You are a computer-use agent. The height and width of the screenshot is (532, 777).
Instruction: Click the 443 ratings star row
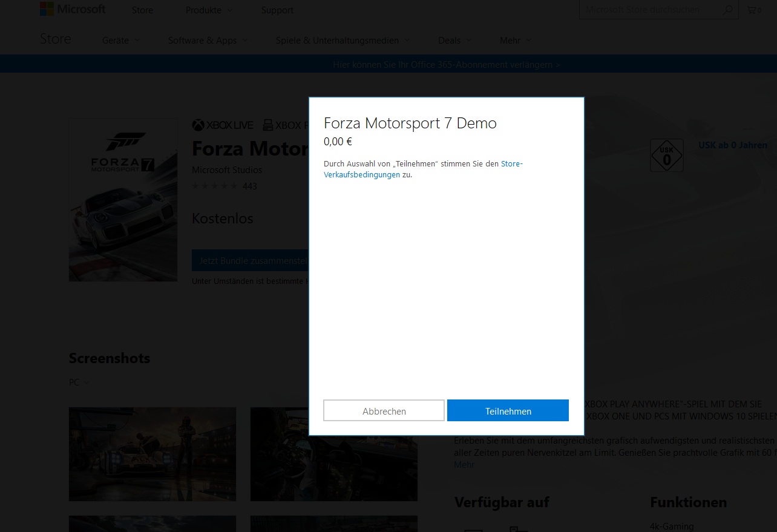pos(225,186)
